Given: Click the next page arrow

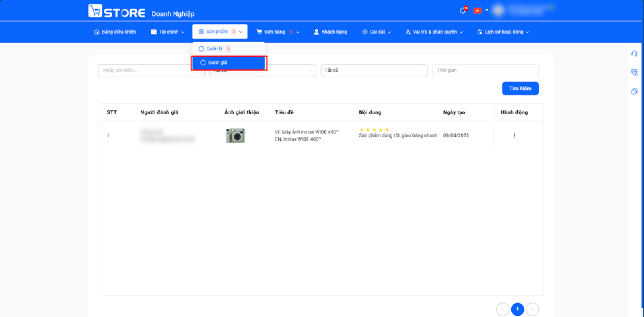Looking at the screenshot, I should [532, 309].
